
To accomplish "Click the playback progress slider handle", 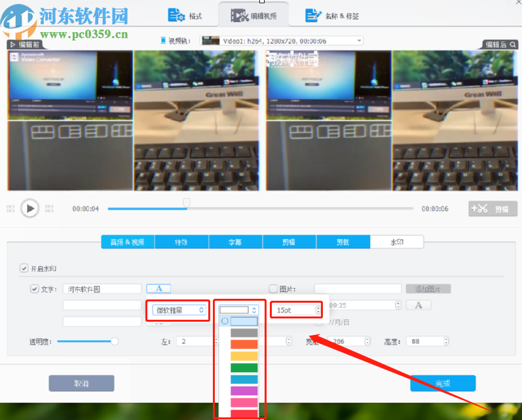I will tap(187, 202).
